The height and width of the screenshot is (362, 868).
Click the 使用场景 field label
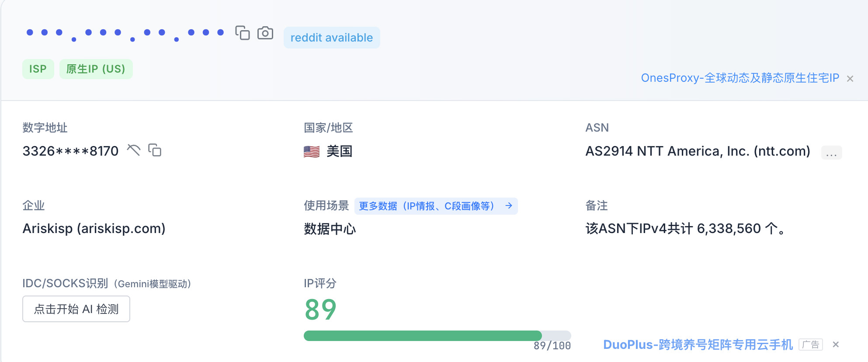326,205
